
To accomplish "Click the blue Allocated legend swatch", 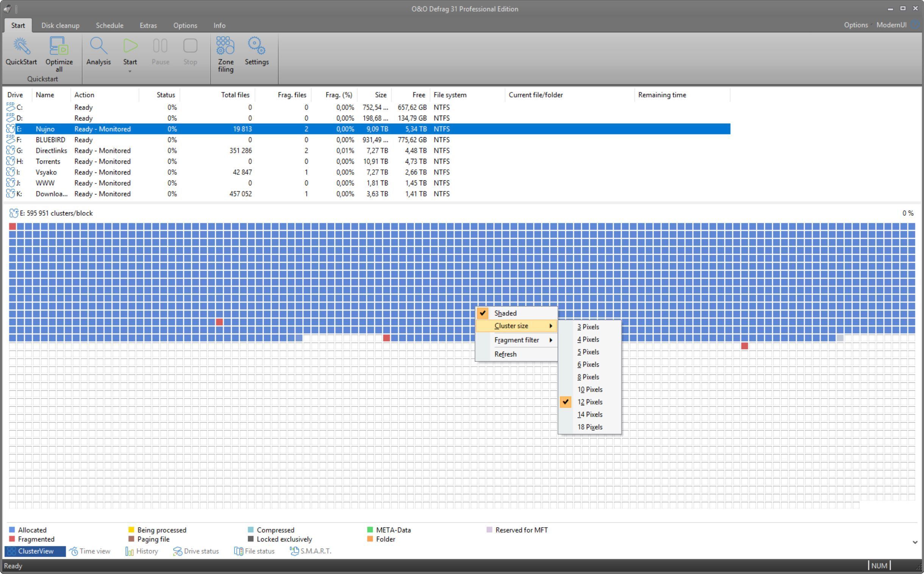I will coord(12,530).
